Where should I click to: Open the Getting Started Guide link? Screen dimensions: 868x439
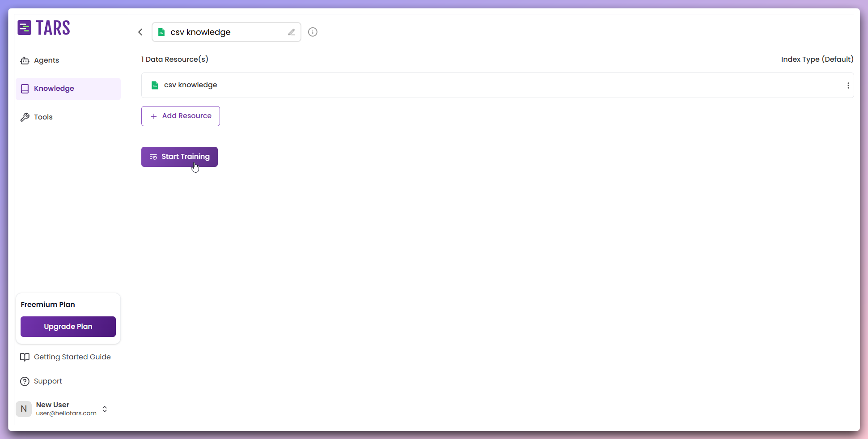click(65, 357)
